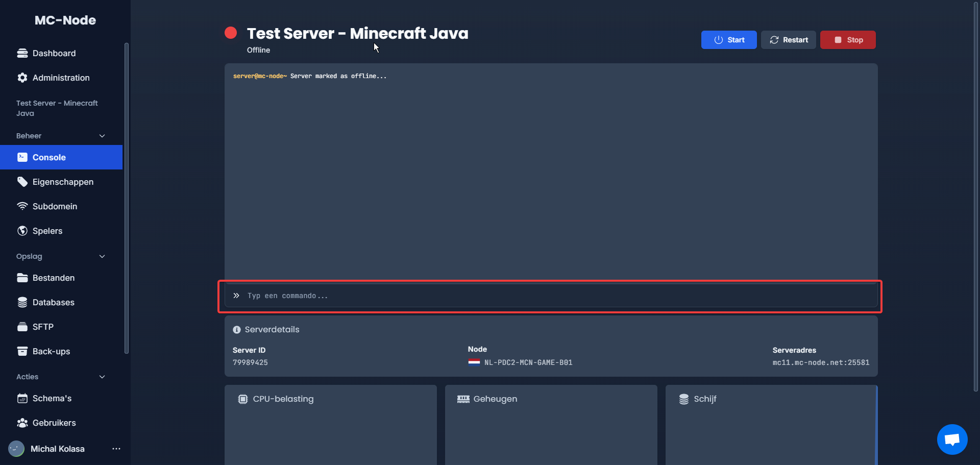This screenshot has width=980, height=465.
Task: Open the Bestanden file manager
Action: tap(61, 278)
